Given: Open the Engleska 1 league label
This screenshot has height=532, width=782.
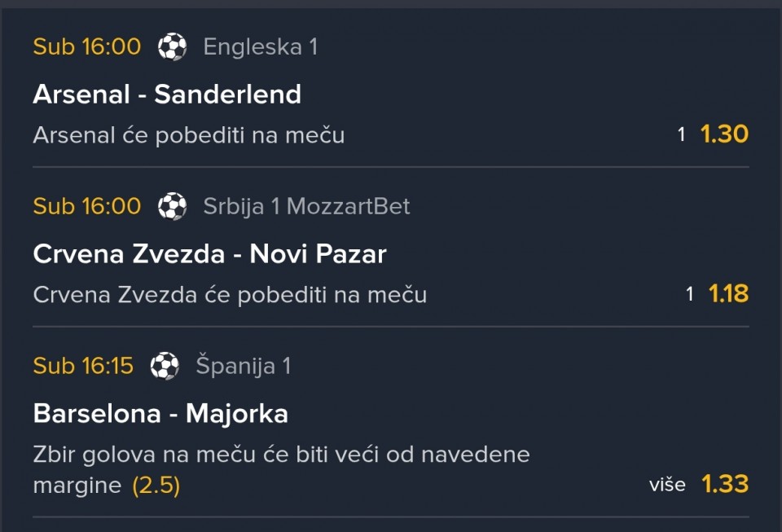Looking at the screenshot, I should tap(260, 46).
